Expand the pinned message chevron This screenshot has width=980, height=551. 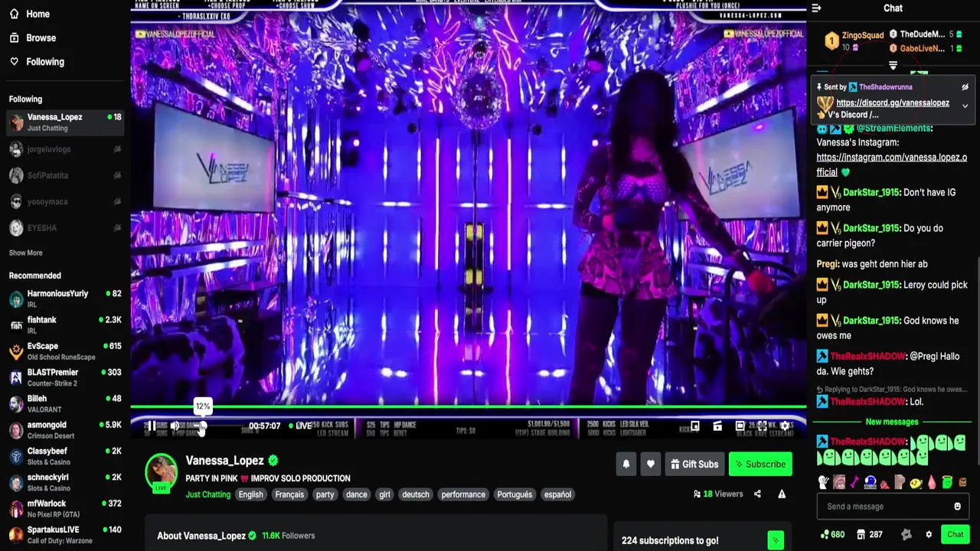coord(965,106)
